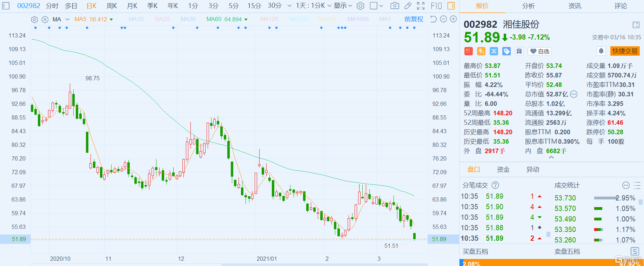
Task: Open the 资金 tab
Action: 503,170
